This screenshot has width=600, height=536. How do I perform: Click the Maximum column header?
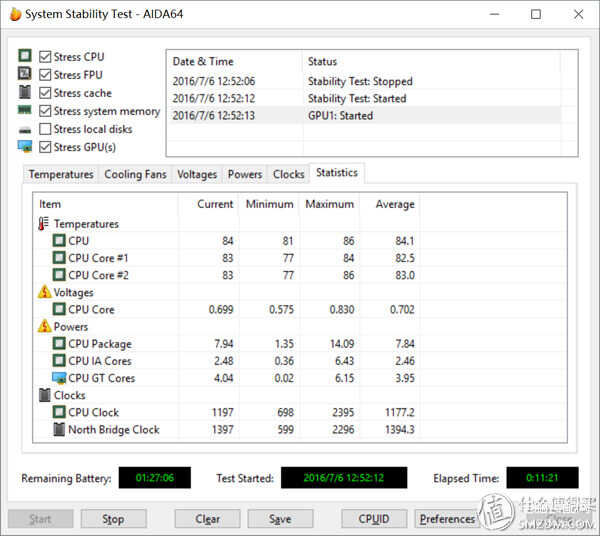click(329, 204)
